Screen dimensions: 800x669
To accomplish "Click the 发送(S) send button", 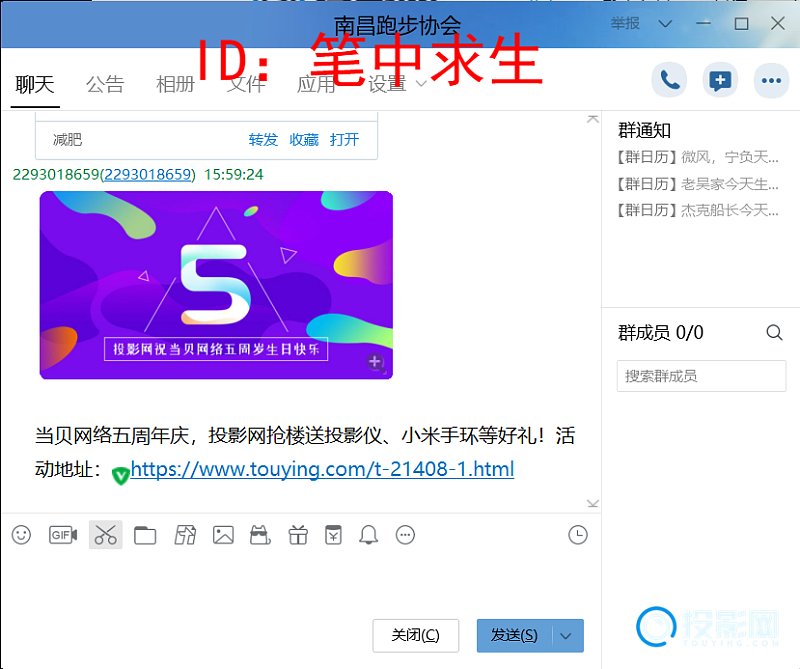I will [x=514, y=636].
